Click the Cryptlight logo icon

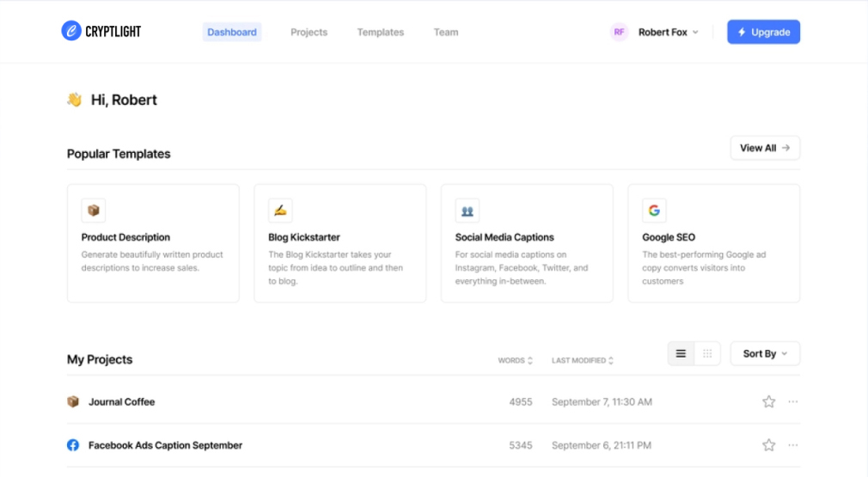coord(71,31)
